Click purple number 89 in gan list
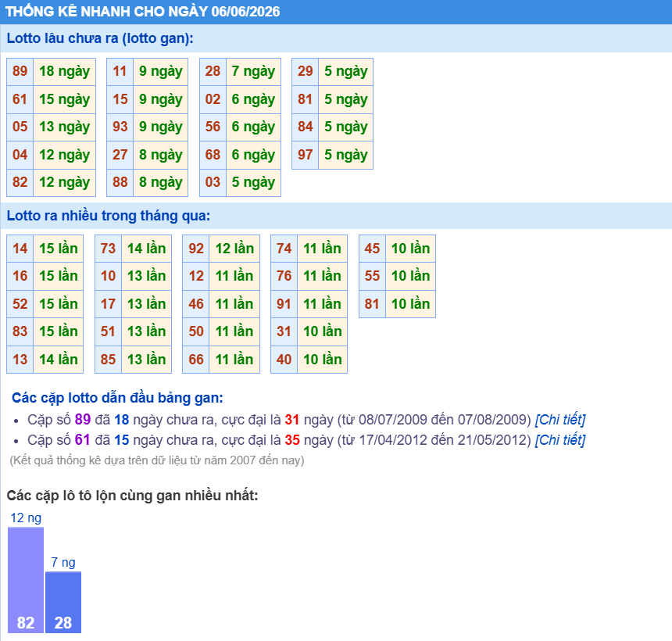The height and width of the screenshot is (641, 672). point(83,419)
